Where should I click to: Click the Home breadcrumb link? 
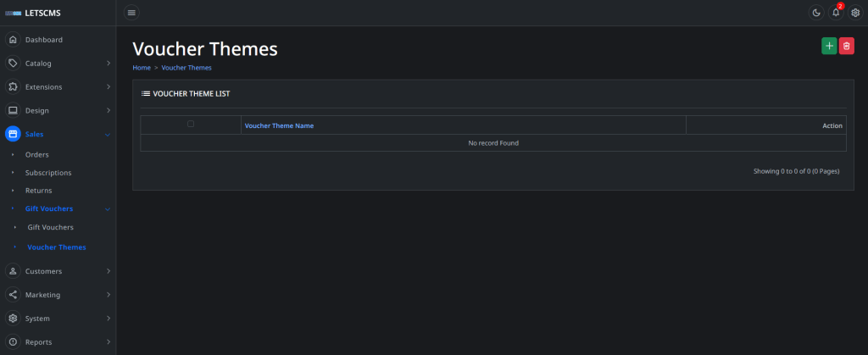pyautogui.click(x=142, y=68)
